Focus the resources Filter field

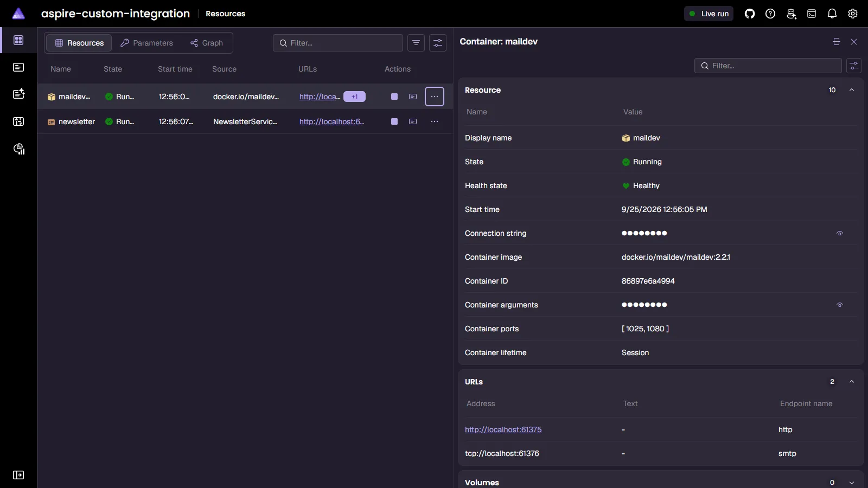tap(338, 43)
